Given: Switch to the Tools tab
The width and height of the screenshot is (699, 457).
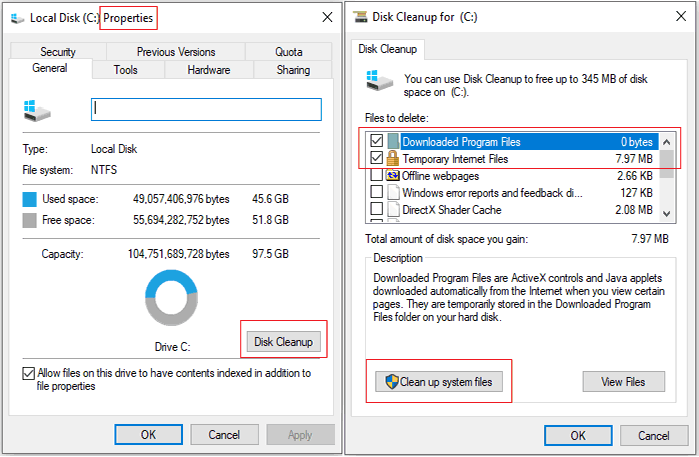Looking at the screenshot, I should 126,70.
